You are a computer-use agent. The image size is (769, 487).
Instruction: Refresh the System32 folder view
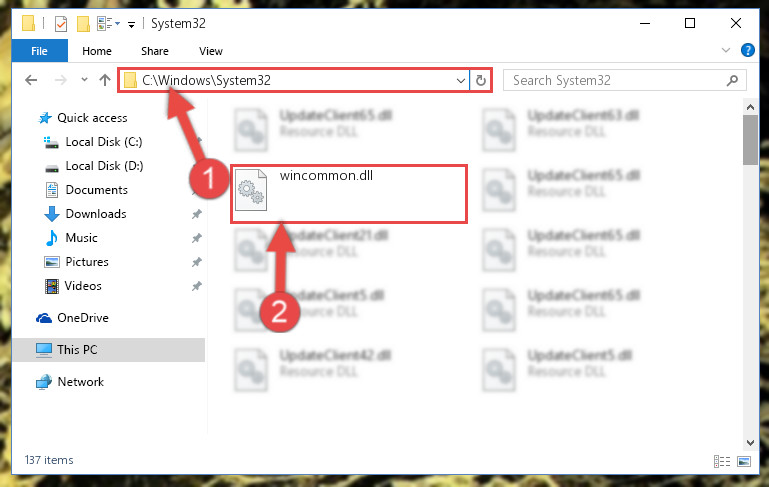click(x=481, y=80)
